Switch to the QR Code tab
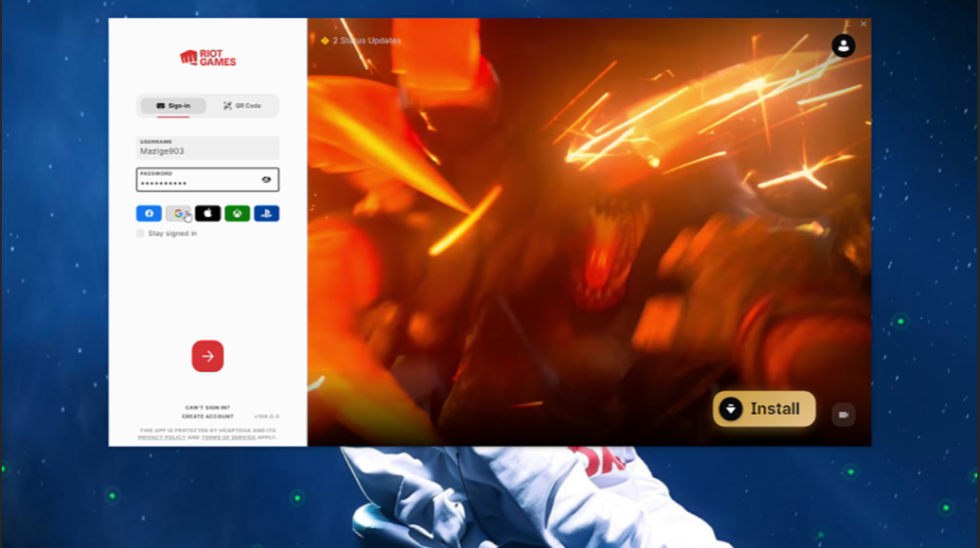Viewport: 980px width, 548px height. click(x=242, y=105)
